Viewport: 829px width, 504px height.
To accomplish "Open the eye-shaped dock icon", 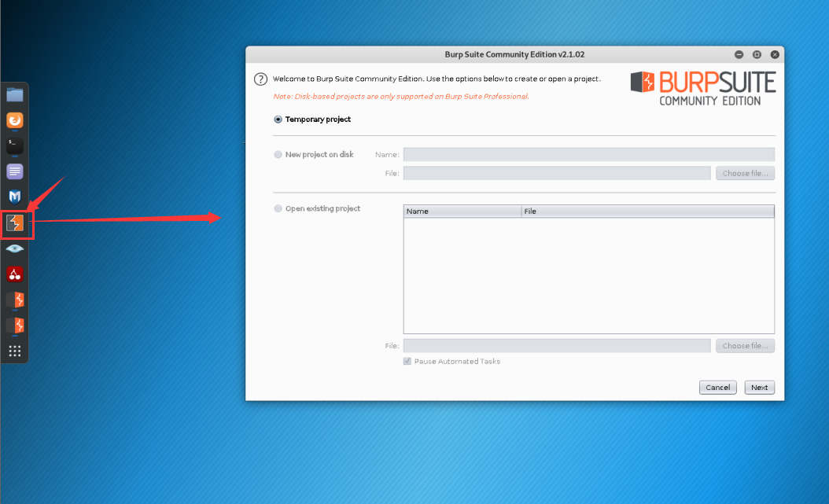I will (15, 248).
